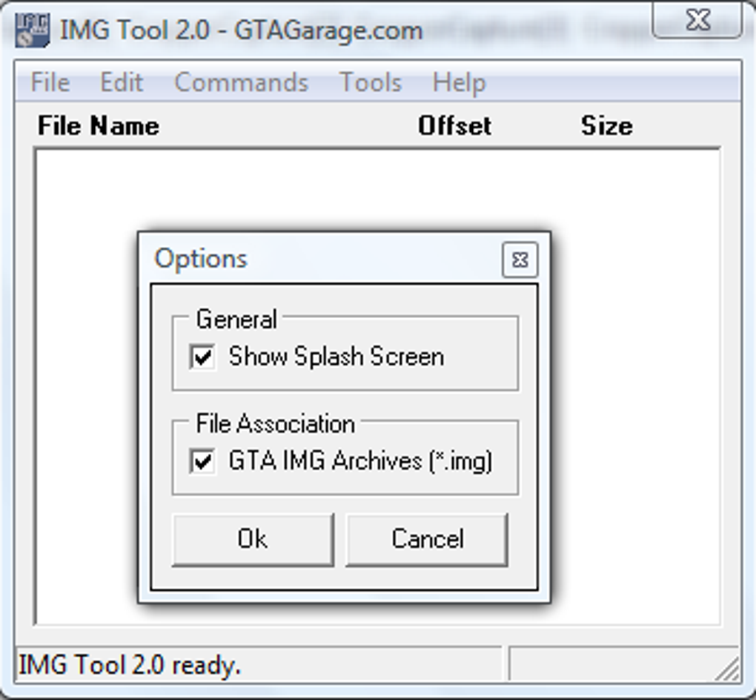Close the Options dialog with its X button

pos(520,260)
